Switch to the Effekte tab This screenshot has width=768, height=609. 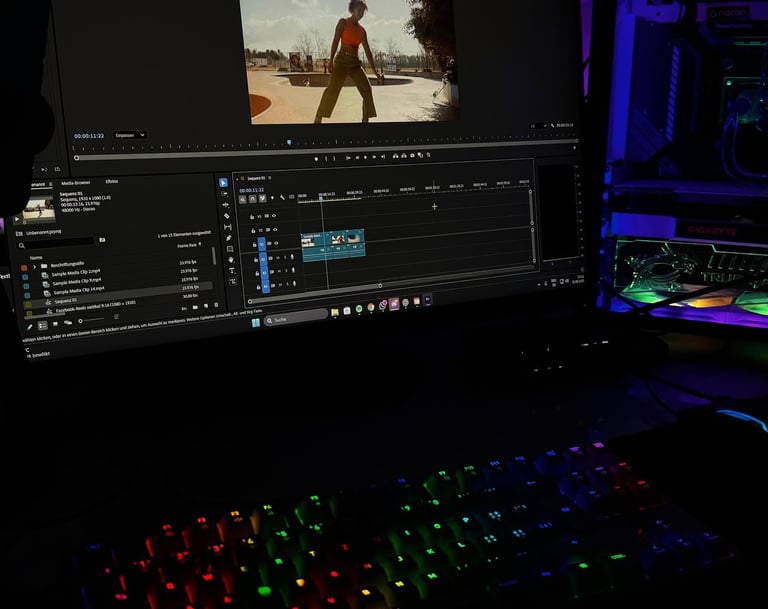pos(112,181)
